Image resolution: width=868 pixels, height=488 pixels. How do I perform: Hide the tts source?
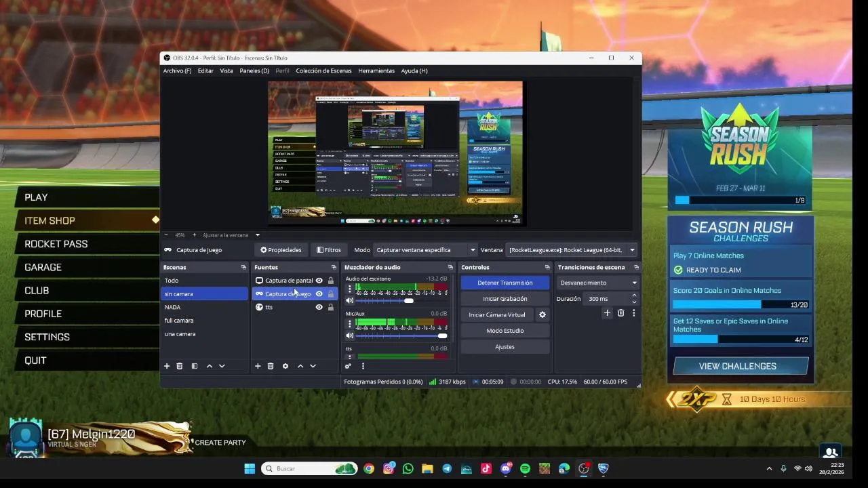[x=319, y=307]
